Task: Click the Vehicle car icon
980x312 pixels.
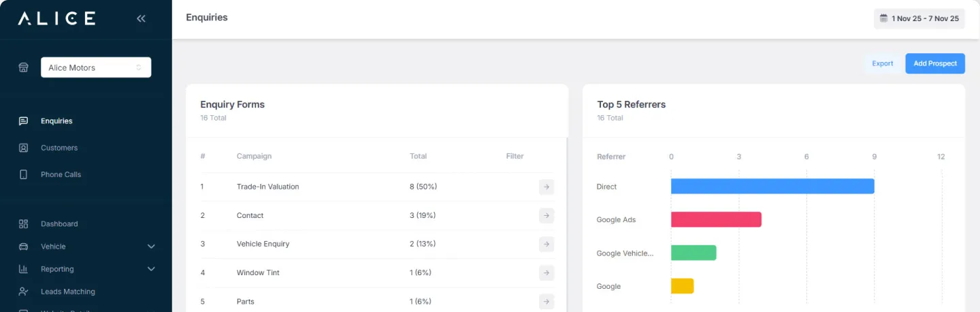Action: coord(23,247)
